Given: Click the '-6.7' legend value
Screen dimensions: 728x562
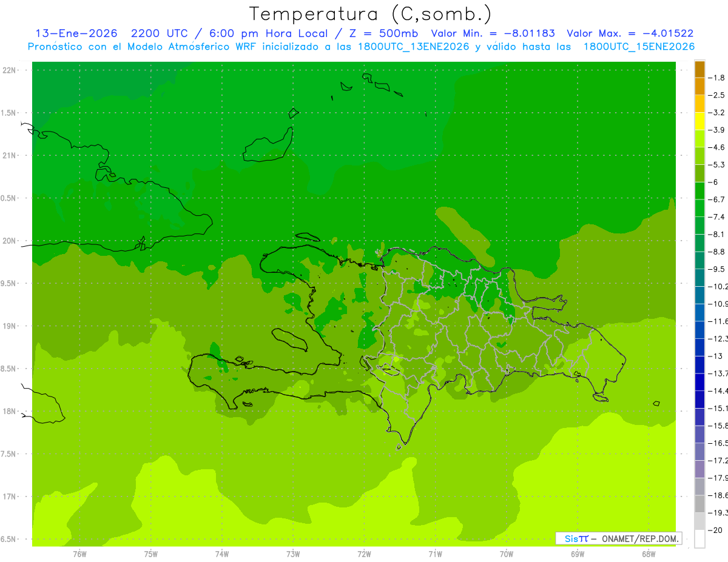Looking at the screenshot, I should point(717,199).
